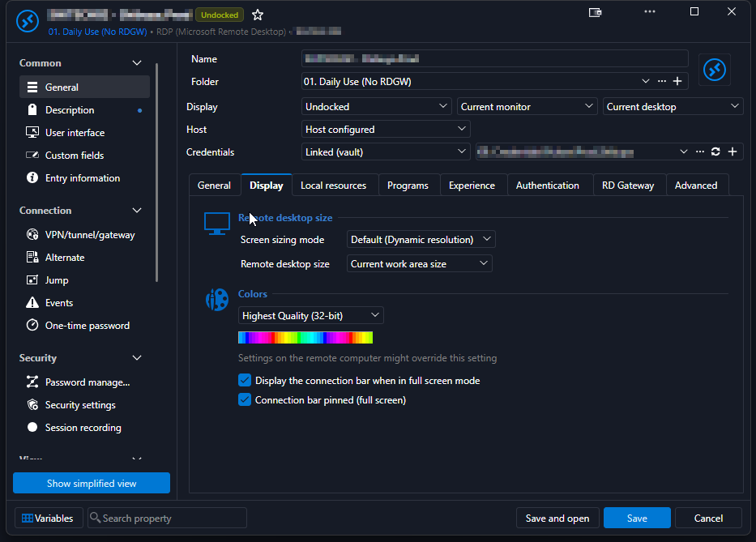Add a new credential with the plus icon

coord(733,152)
